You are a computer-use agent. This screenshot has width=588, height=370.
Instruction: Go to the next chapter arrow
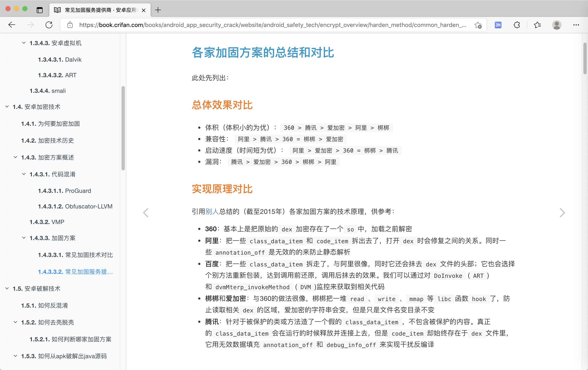pos(562,212)
